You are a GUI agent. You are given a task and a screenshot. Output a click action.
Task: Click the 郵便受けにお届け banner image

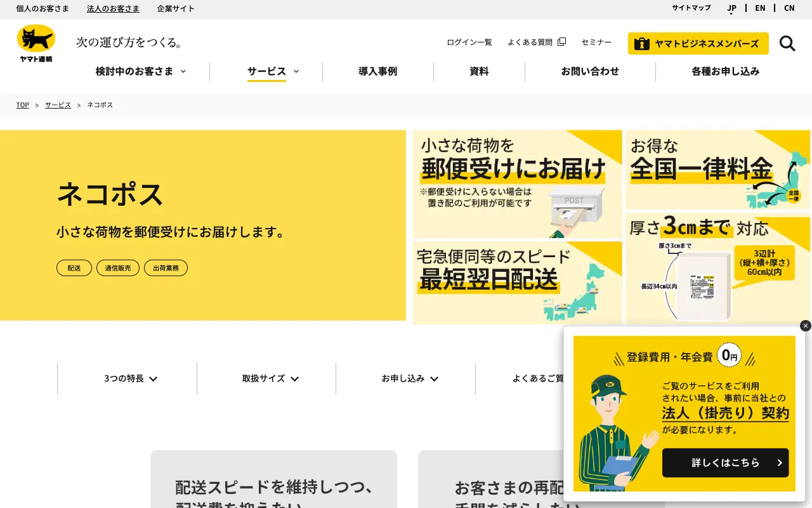518,184
